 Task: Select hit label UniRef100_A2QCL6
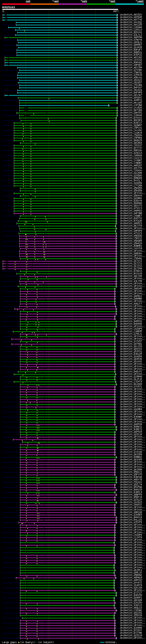[131, 153]
